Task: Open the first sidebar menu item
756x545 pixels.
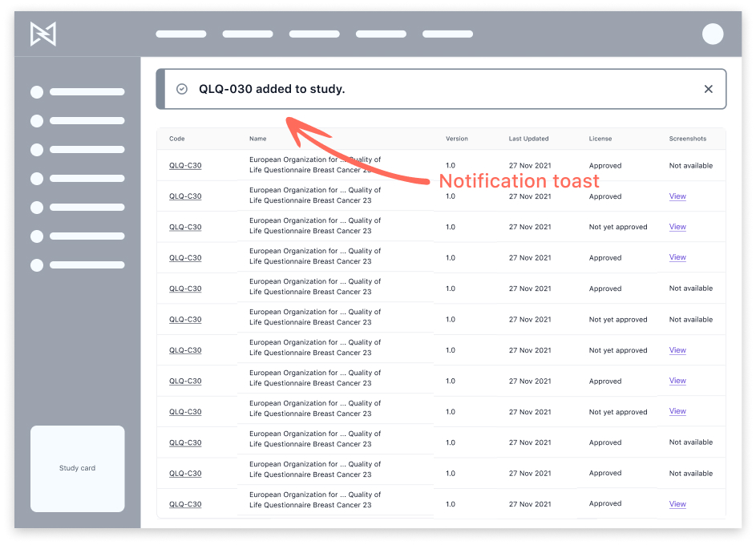Action: [x=78, y=92]
